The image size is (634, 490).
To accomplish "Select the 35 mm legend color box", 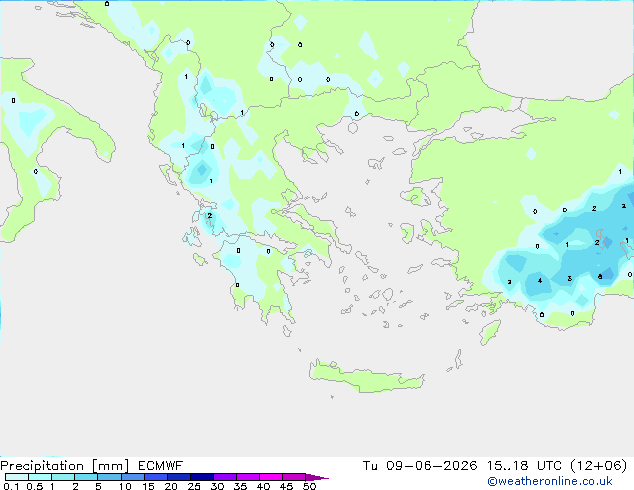I will [x=247, y=477].
